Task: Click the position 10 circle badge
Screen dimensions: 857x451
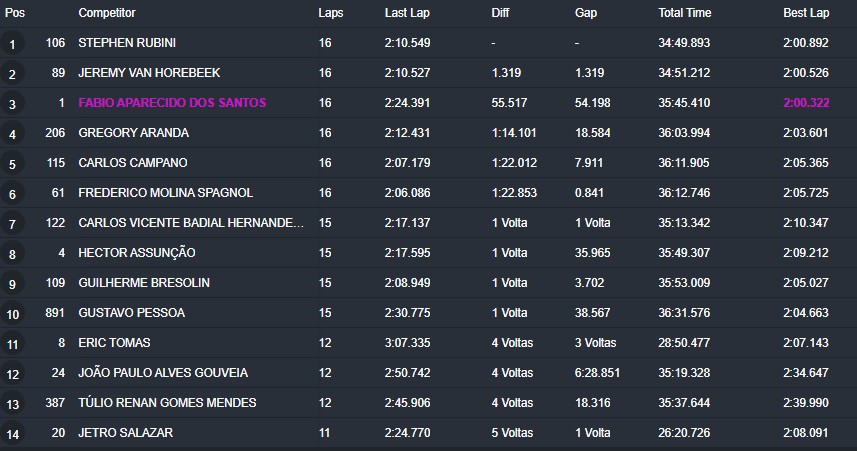Action: pyautogui.click(x=12, y=314)
